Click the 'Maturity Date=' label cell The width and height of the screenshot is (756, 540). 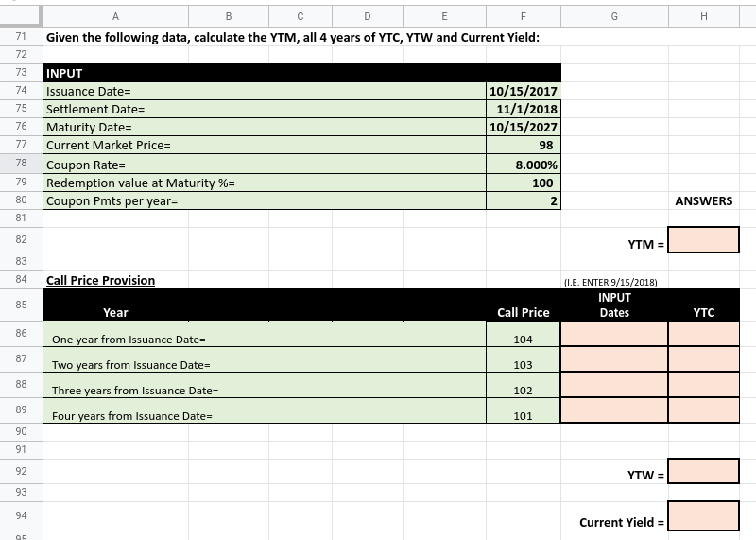pos(265,127)
